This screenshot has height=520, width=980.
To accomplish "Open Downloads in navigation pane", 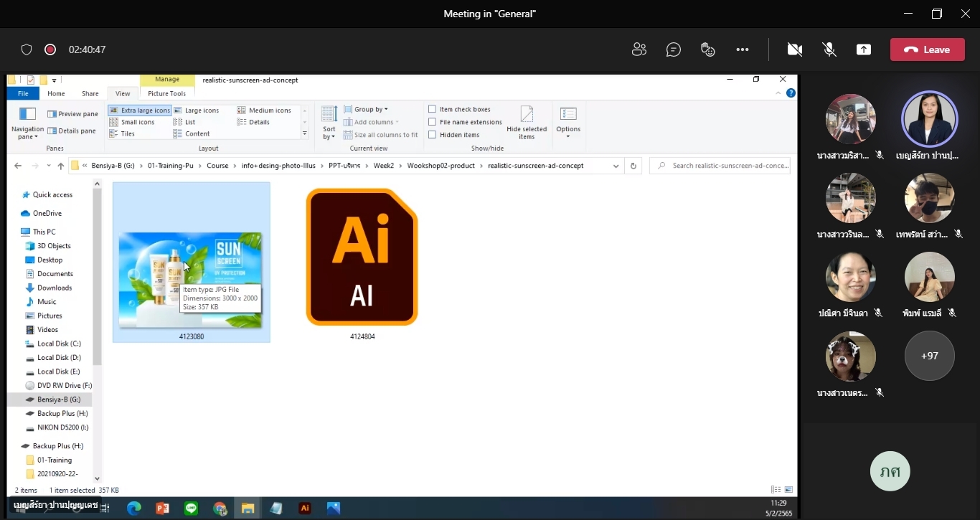I will (x=55, y=288).
